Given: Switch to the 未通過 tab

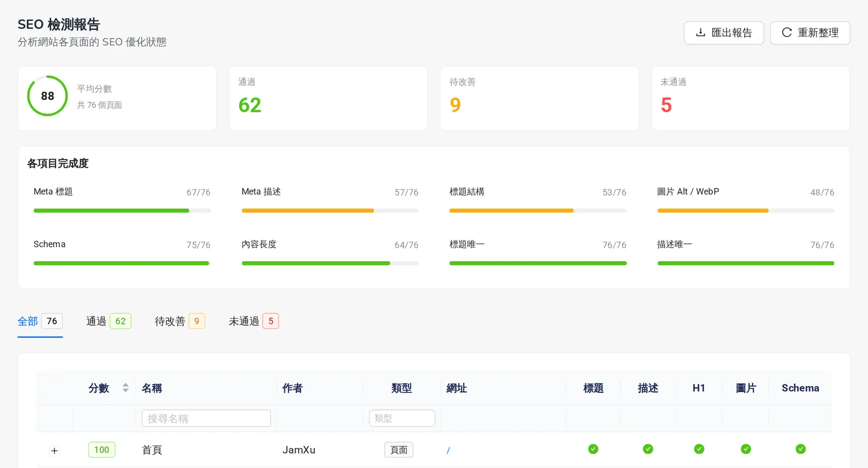Looking at the screenshot, I should click(x=253, y=321).
